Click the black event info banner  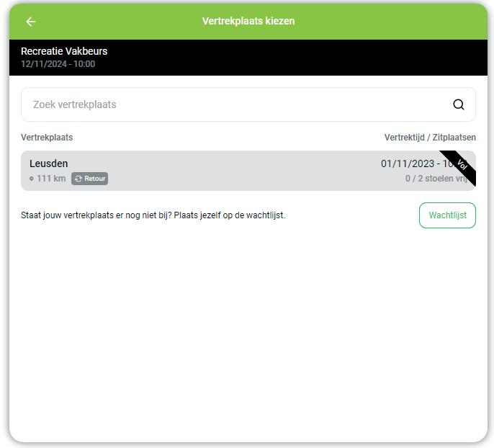pyautogui.click(x=248, y=58)
